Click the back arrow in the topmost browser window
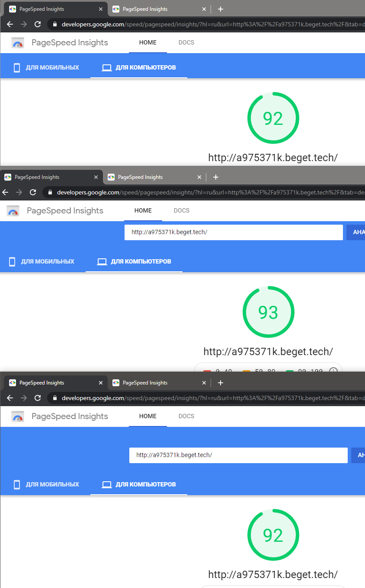 (10, 24)
